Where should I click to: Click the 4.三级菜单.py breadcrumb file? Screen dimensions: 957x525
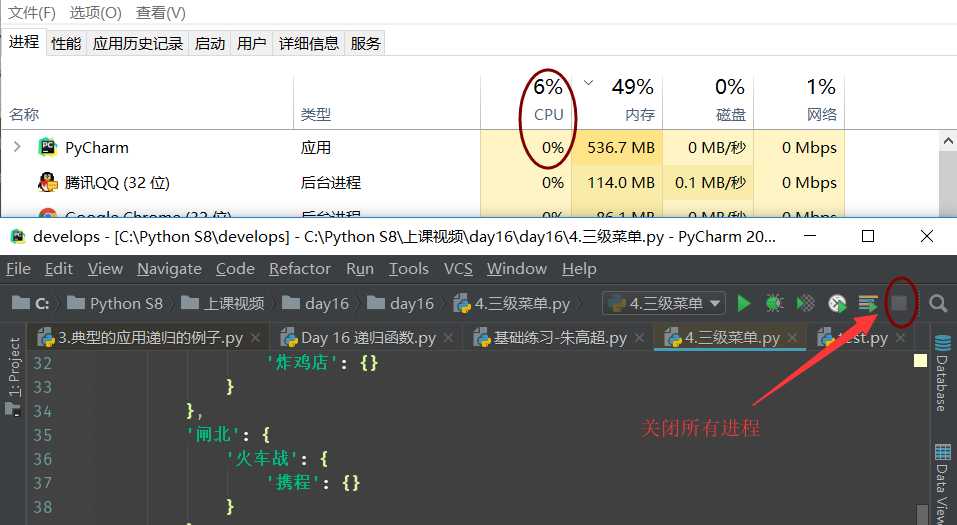[x=511, y=303]
